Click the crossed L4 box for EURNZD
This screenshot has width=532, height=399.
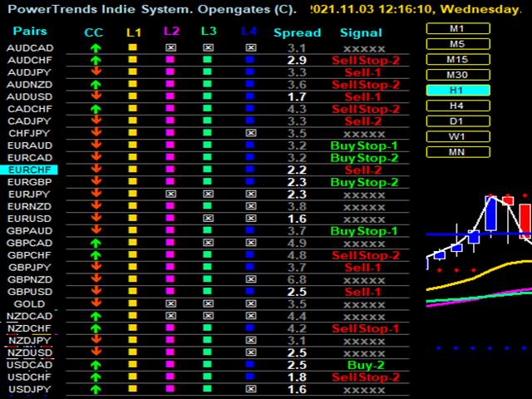(x=251, y=206)
